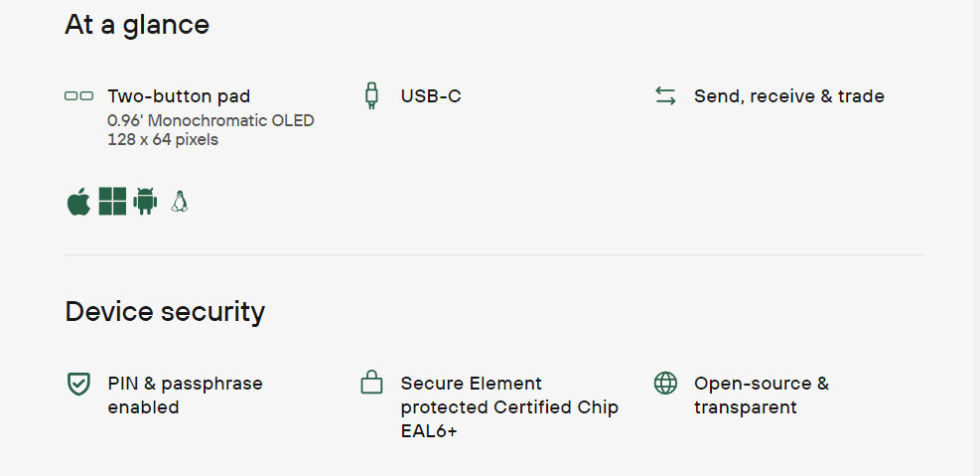This screenshot has height=476, width=980.
Task: Click the "0.96' Monochromatic OLED" description
Action: coord(210,121)
